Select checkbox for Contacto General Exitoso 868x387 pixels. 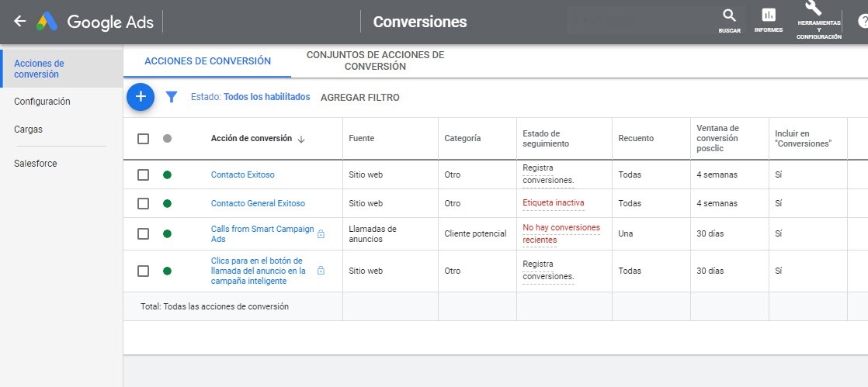tap(143, 203)
